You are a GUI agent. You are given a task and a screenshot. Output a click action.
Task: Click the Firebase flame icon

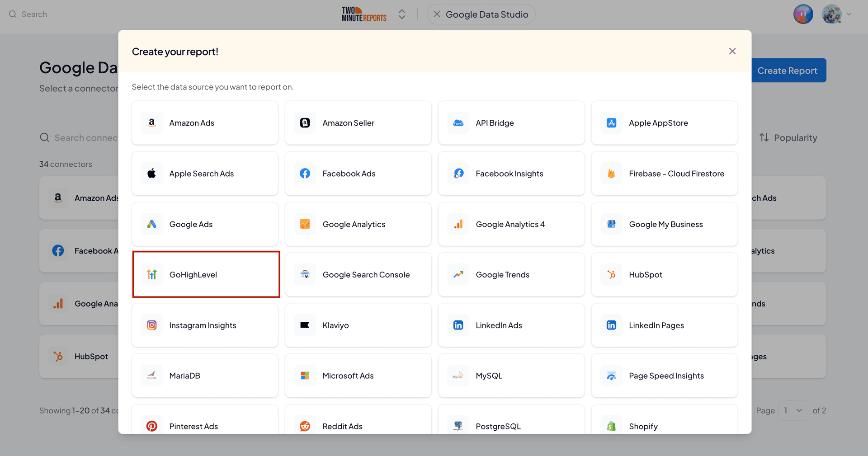(612, 174)
